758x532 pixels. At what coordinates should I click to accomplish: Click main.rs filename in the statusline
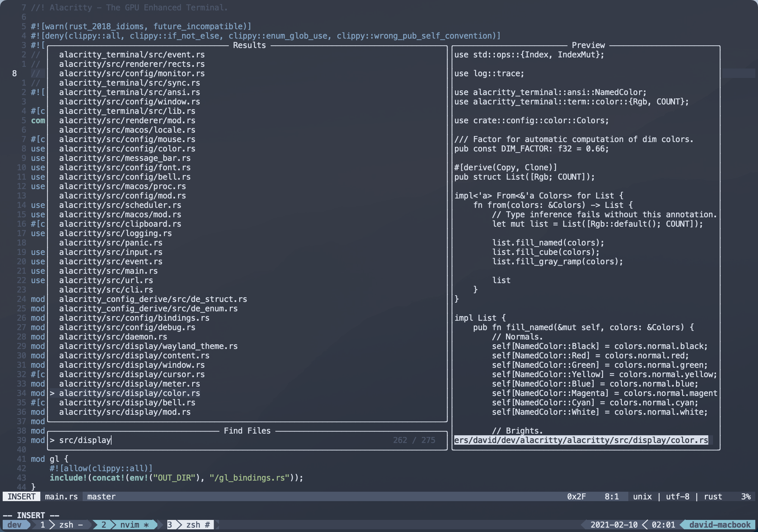click(61, 497)
